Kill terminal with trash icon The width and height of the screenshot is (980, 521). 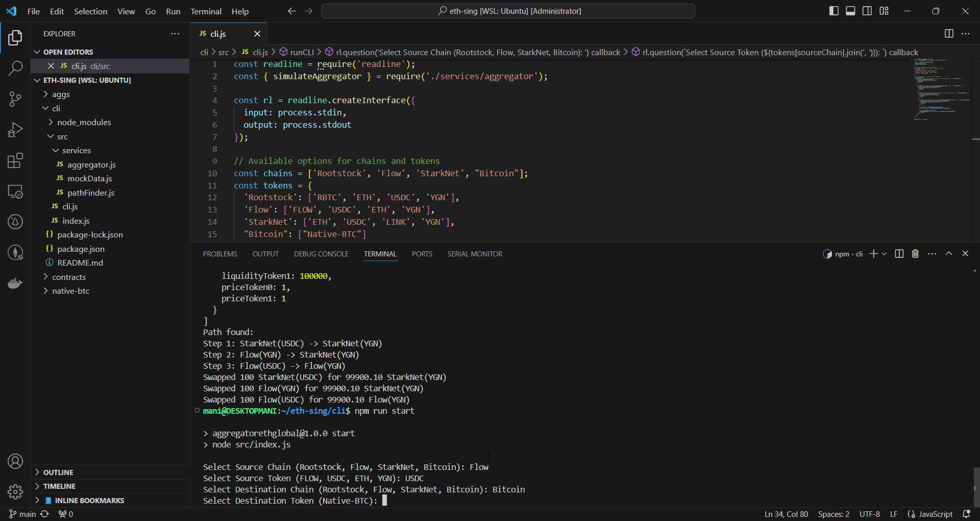pos(915,254)
